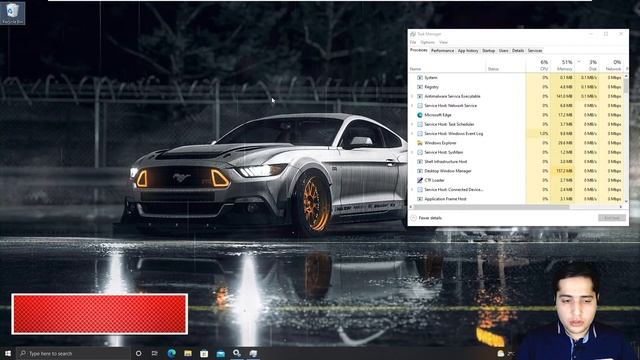Switch to the Users tab
640x360 pixels.
point(504,51)
